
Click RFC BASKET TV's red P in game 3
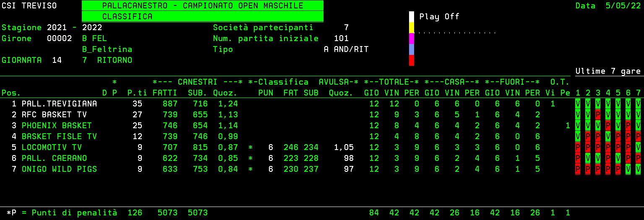pyautogui.click(x=597, y=114)
